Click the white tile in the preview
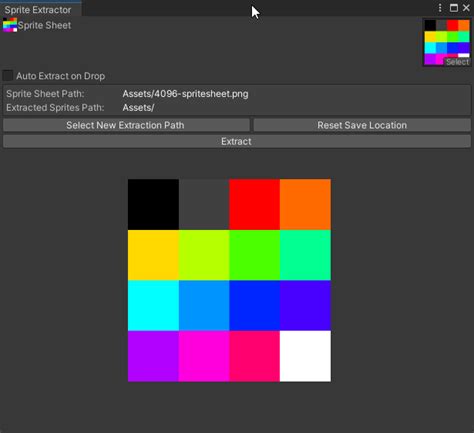474x433 pixels. point(305,356)
